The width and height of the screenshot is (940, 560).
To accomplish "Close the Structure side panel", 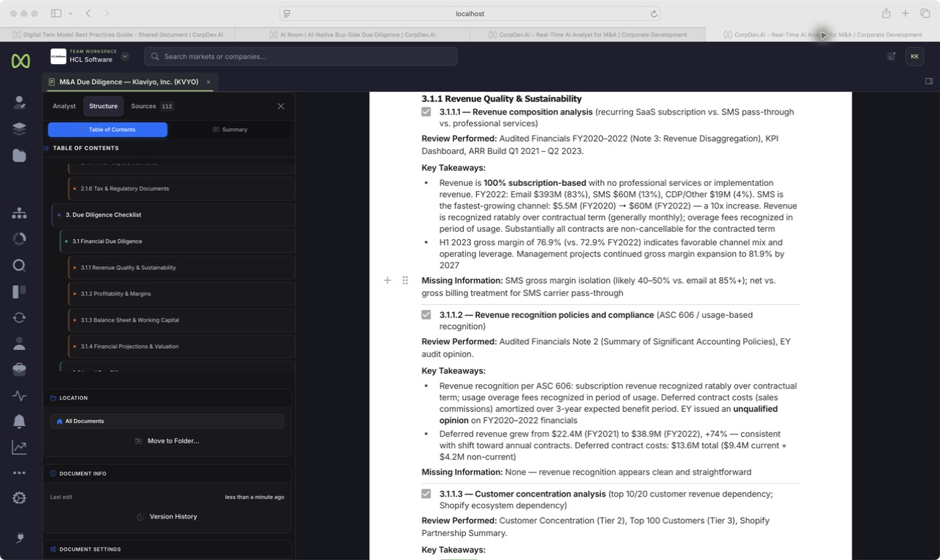I will click(x=281, y=106).
